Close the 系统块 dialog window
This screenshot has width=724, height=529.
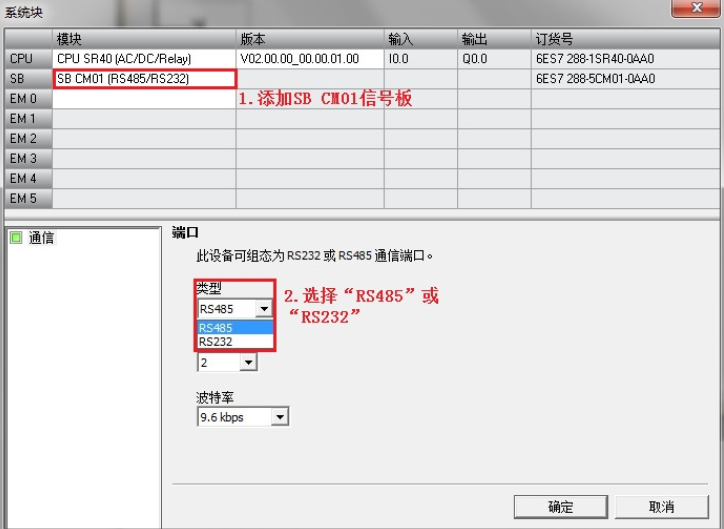pyautogui.click(x=696, y=8)
